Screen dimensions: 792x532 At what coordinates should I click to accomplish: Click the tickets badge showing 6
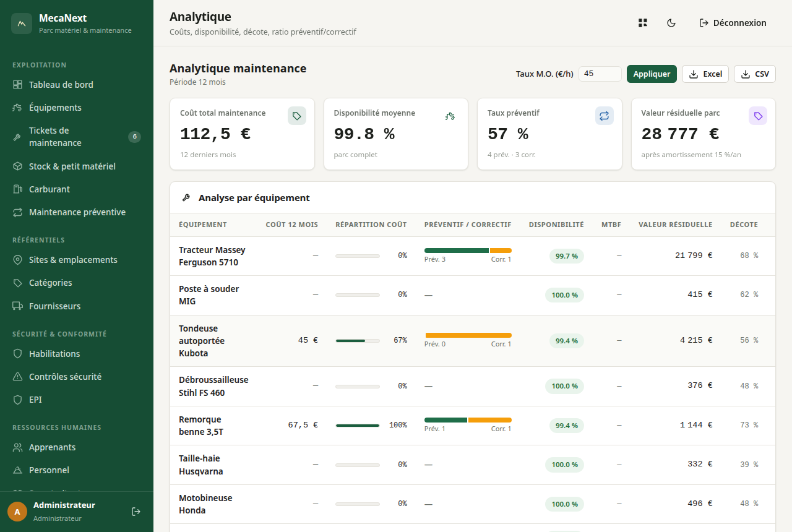134,137
